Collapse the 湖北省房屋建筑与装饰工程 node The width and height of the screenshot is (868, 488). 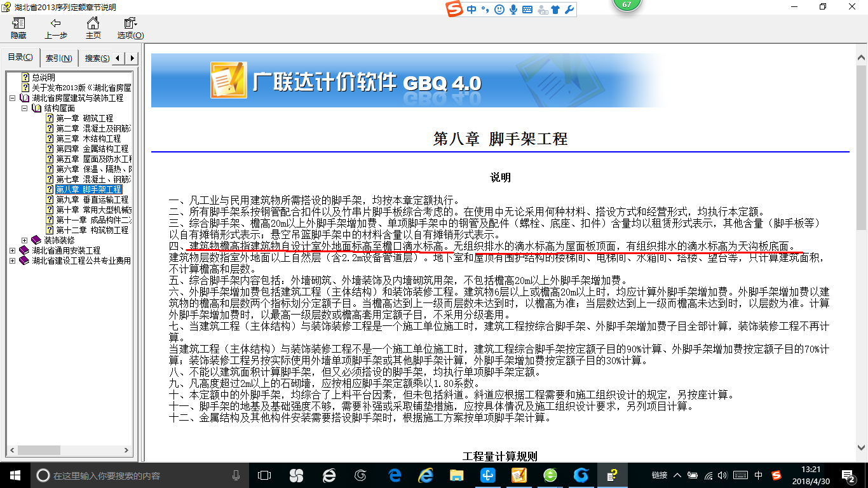click(x=13, y=98)
